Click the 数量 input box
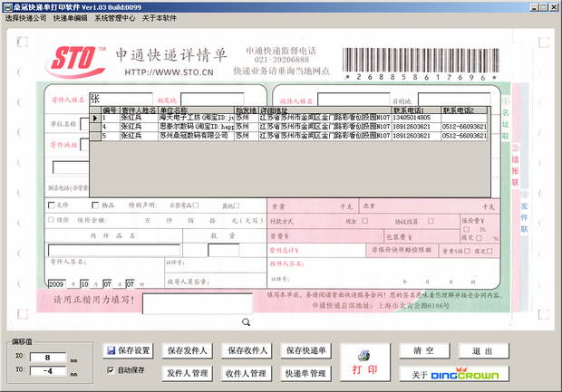The height and width of the screenshot is (392, 562). (224, 250)
